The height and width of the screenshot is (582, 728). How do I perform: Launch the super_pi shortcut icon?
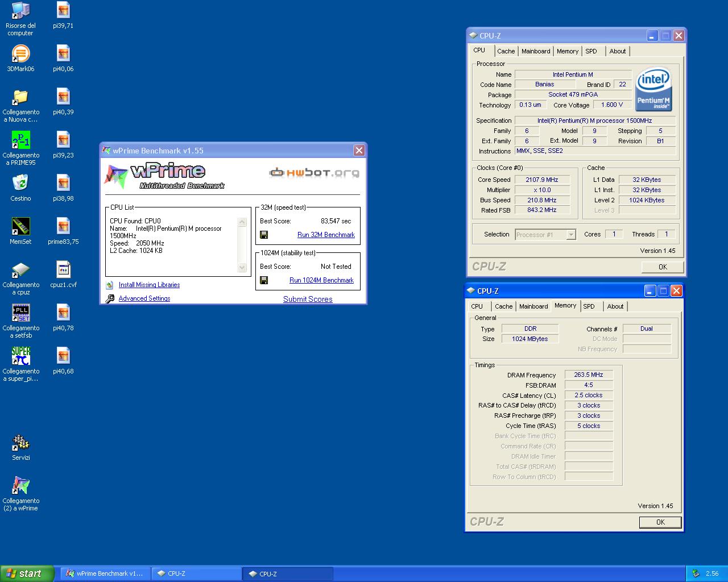20,356
